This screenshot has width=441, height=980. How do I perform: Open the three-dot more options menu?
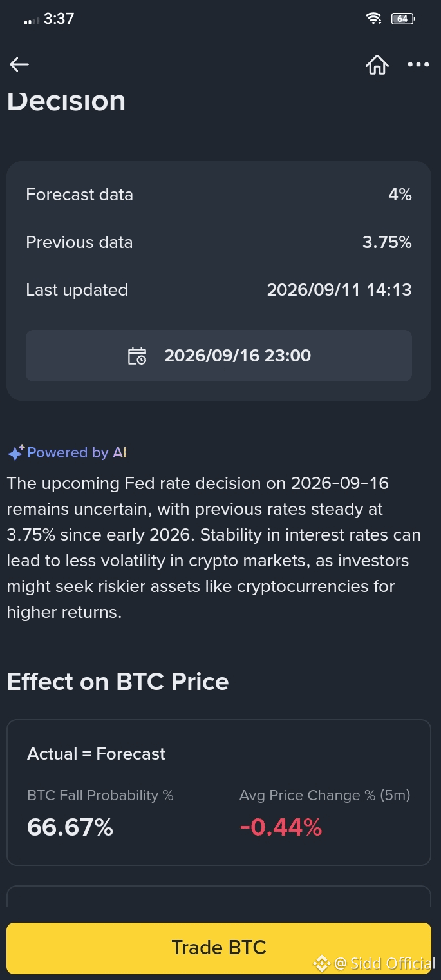[x=418, y=64]
